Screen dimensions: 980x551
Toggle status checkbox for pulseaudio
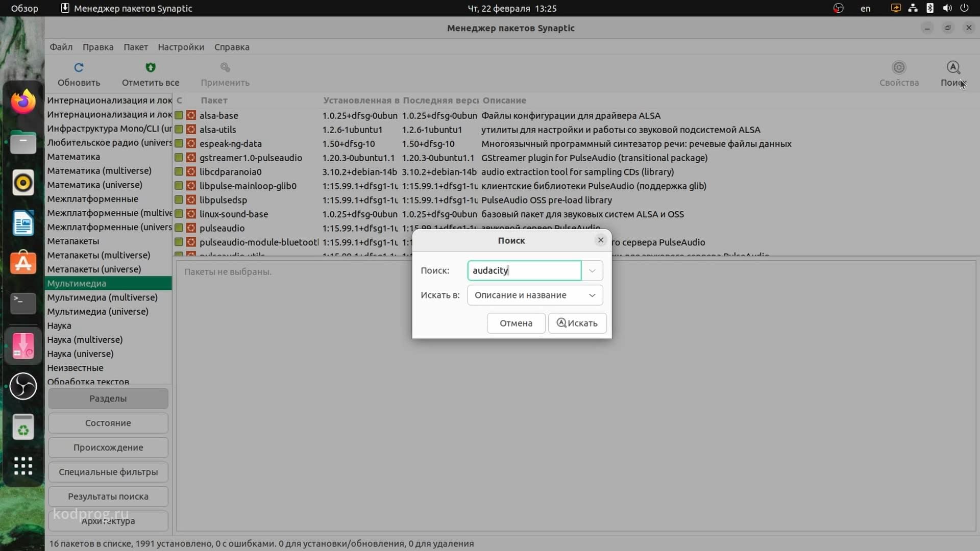tap(179, 228)
